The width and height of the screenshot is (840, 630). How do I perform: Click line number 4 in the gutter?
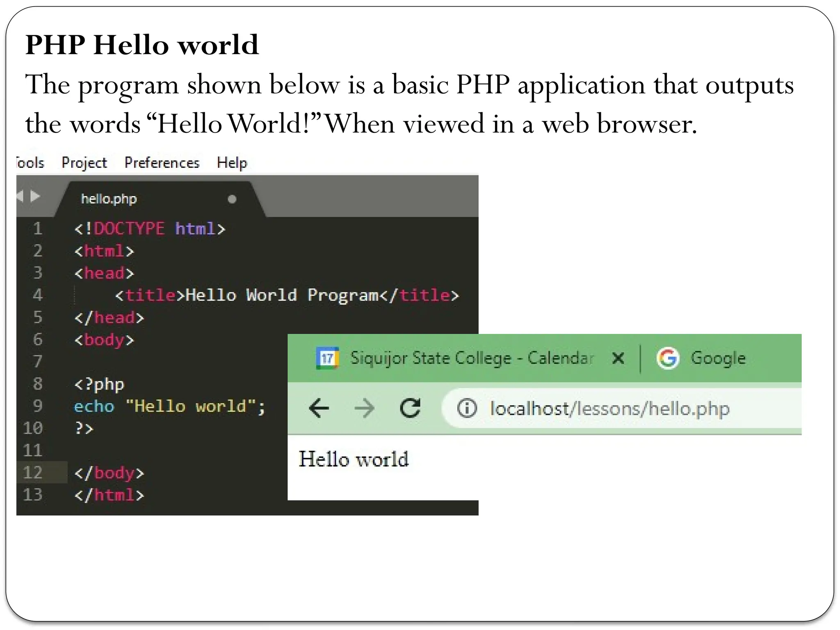pos(38,295)
